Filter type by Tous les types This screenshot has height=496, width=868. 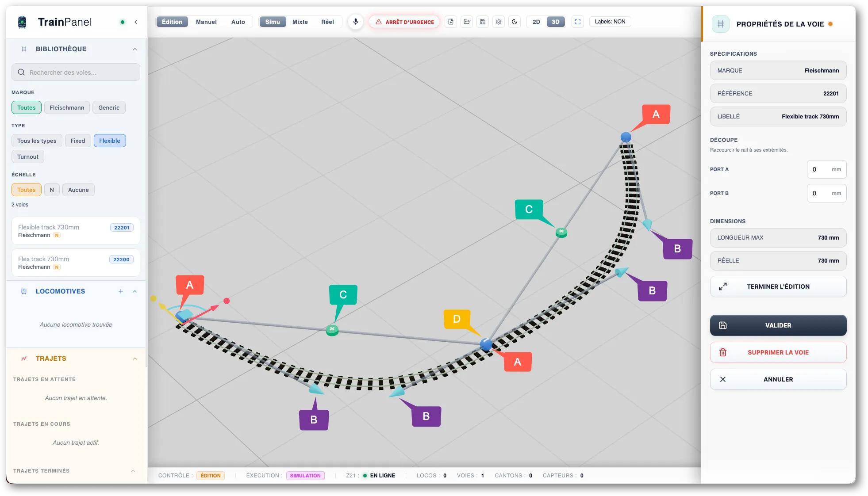pyautogui.click(x=37, y=141)
